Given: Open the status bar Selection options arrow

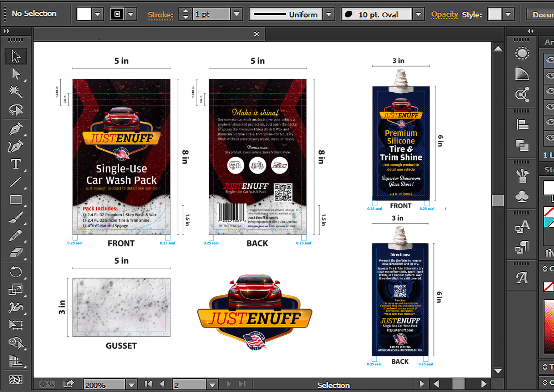Looking at the screenshot, I should coord(422,384).
